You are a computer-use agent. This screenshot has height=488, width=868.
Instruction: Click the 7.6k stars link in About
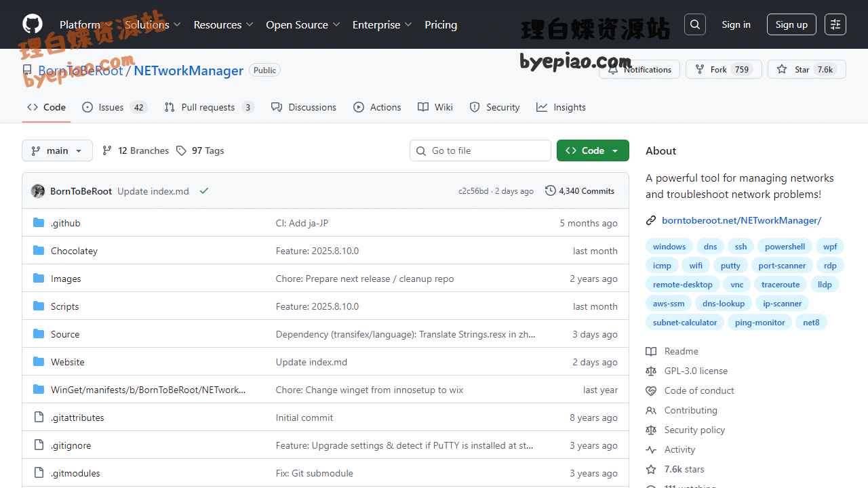click(684, 469)
